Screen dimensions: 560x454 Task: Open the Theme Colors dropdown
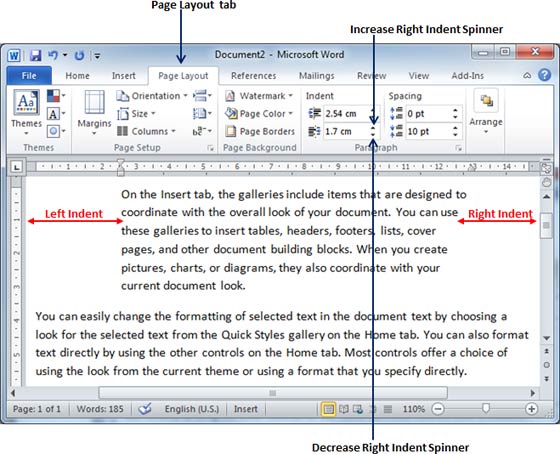point(56,96)
